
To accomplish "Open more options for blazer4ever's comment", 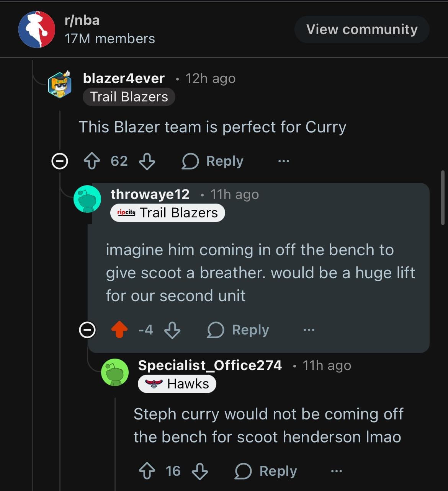I will (x=284, y=161).
